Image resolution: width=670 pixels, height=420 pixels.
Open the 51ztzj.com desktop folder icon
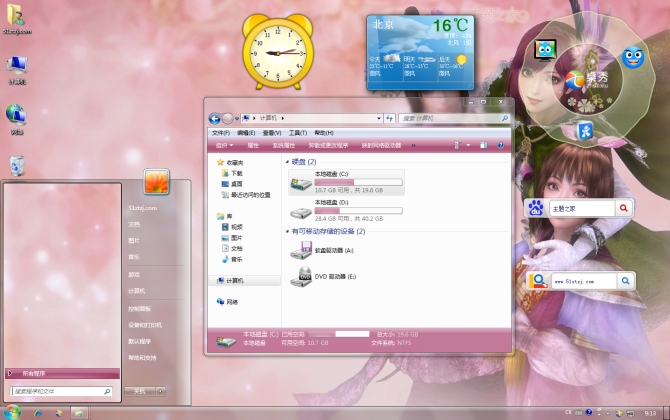pyautogui.click(x=16, y=19)
